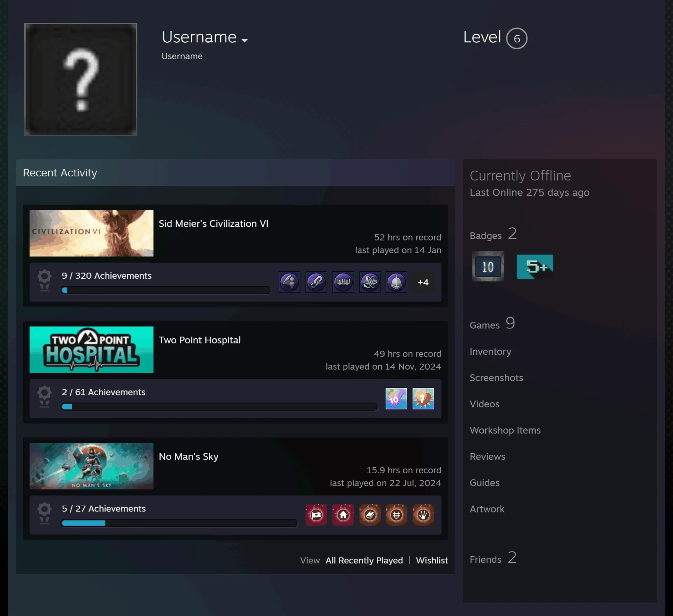673x616 pixels.
Task: Open the Wishlist link
Action: tap(432, 560)
